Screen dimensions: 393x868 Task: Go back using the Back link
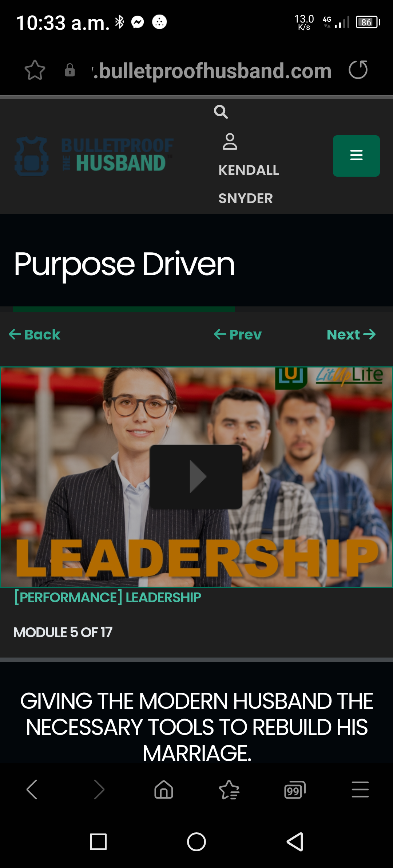tap(35, 334)
